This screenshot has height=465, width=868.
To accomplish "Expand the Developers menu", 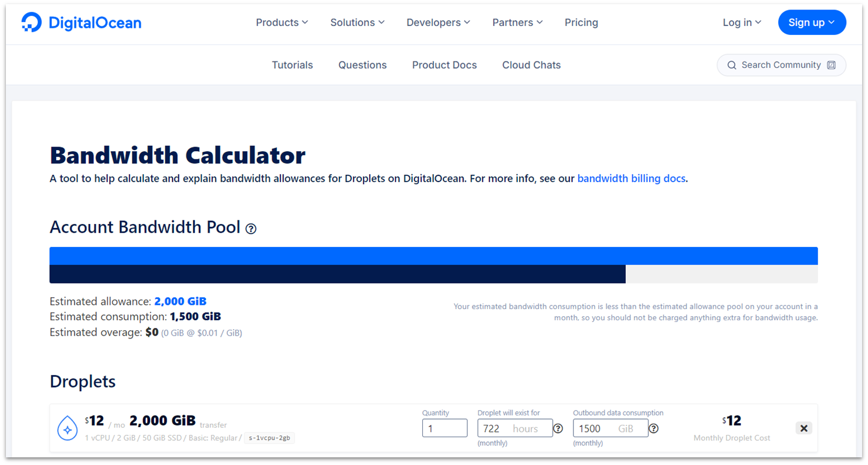I will pos(438,22).
